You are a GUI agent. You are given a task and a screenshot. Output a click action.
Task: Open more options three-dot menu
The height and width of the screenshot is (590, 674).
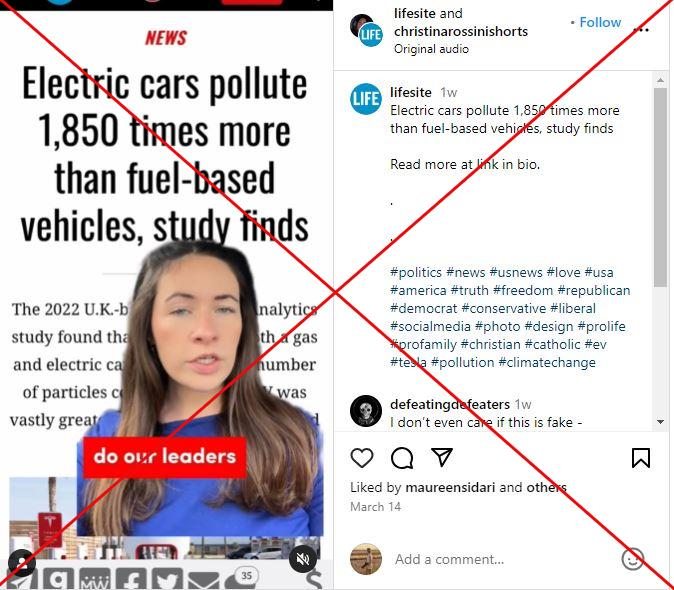point(641,30)
